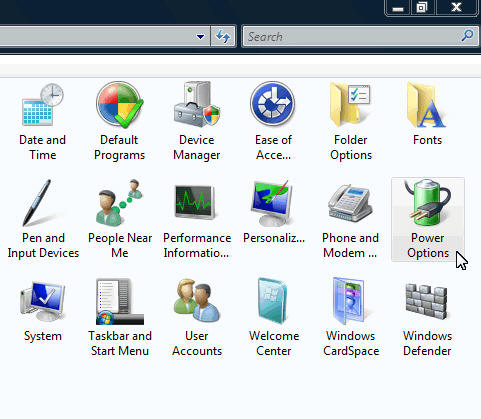Launch Device Manager
481x419 pixels.
(x=197, y=122)
